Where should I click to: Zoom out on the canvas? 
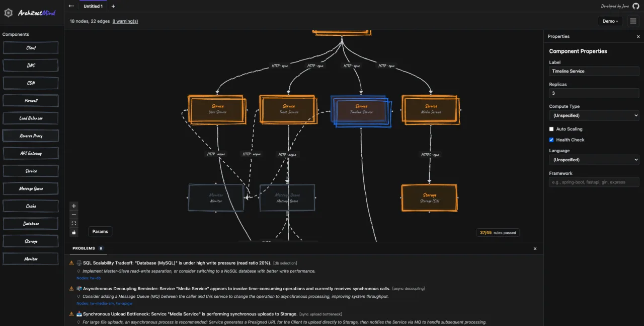pos(74,215)
